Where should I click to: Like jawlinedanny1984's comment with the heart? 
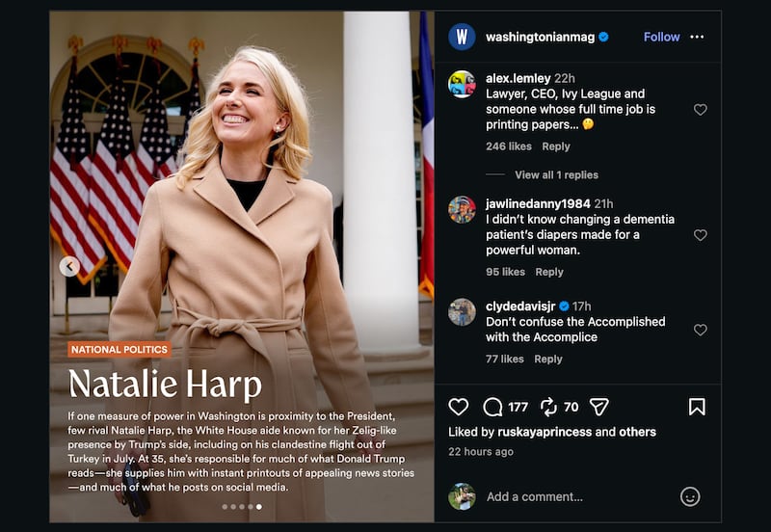(x=701, y=235)
